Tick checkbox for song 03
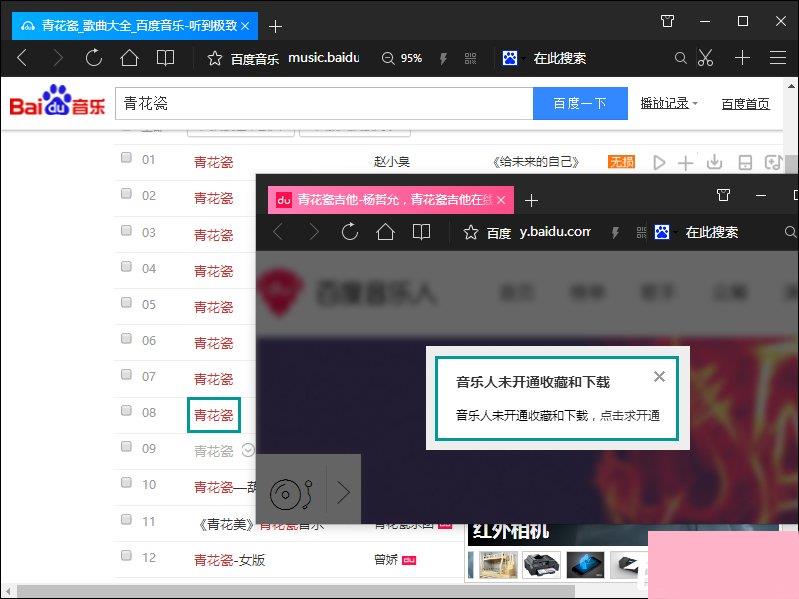 tap(126, 230)
